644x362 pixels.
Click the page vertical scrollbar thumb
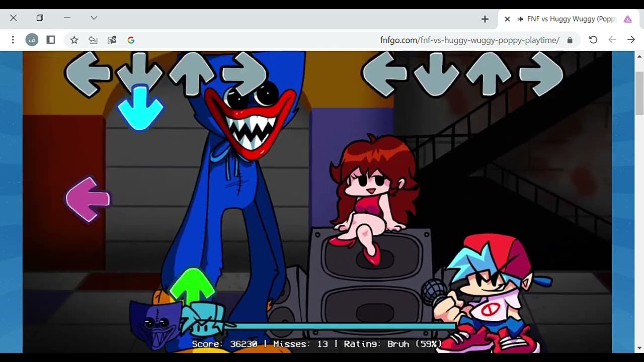click(639, 94)
